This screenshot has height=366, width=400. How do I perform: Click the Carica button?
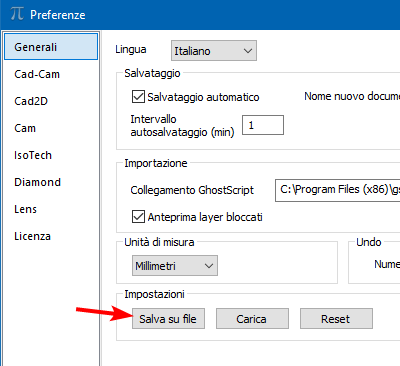(x=252, y=319)
